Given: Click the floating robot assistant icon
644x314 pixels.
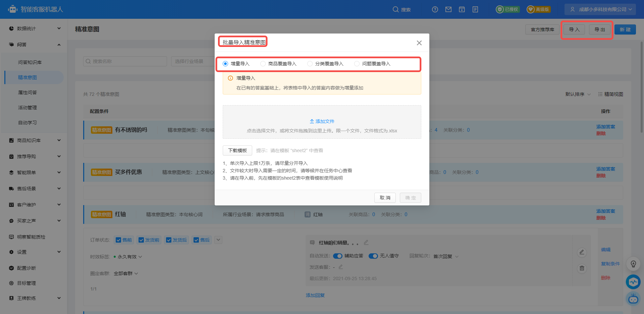Looking at the screenshot, I should [633, 299].
